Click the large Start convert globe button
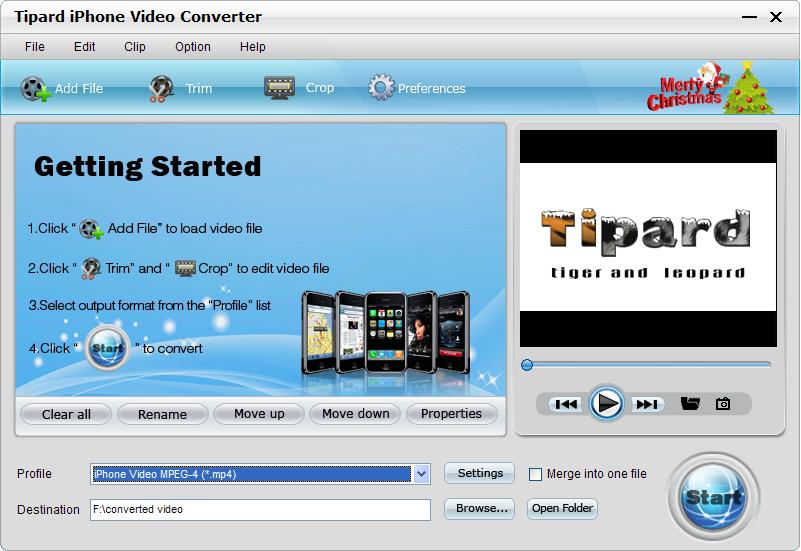This screenshot has height=551, width=801. 713,497
